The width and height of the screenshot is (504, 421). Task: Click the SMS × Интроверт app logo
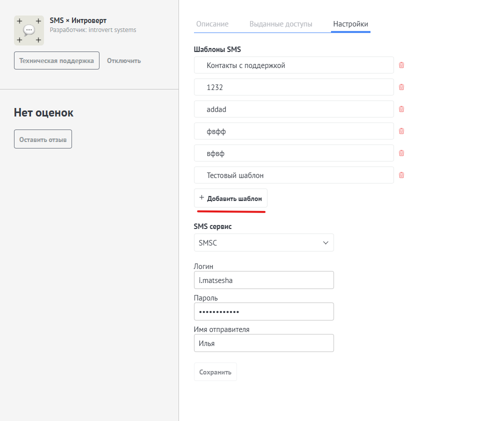point(29,30)
